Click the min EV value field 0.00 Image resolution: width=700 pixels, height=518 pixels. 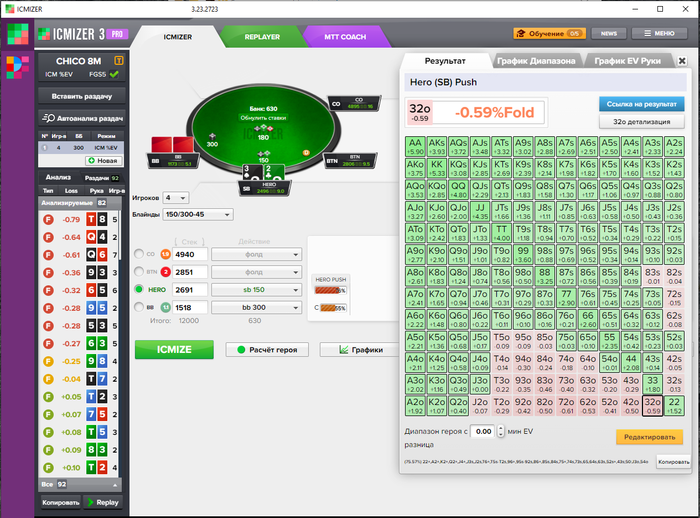[483, 431]
